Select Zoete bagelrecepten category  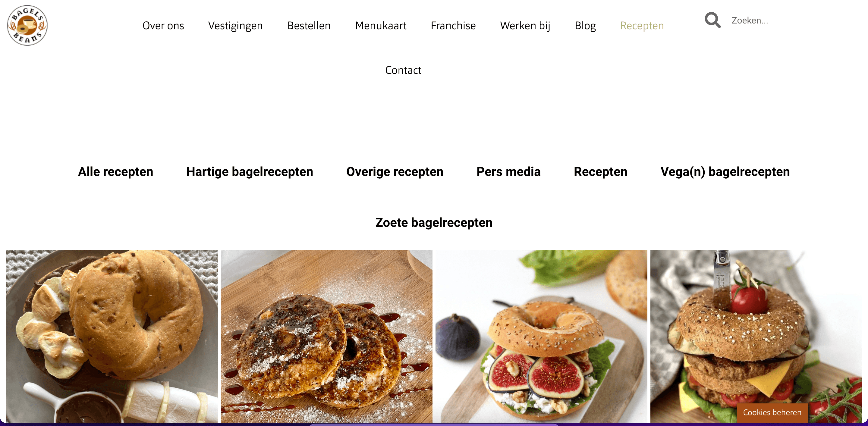point(434,223)
